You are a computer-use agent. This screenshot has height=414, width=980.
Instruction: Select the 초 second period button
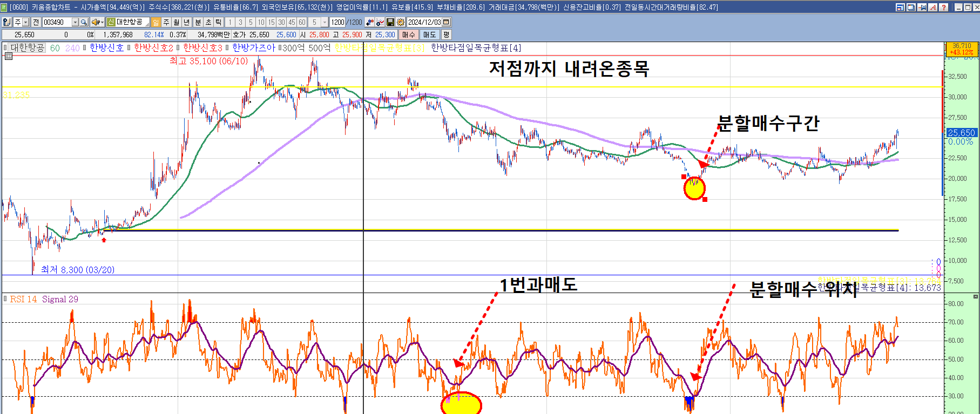click(208, 22)
